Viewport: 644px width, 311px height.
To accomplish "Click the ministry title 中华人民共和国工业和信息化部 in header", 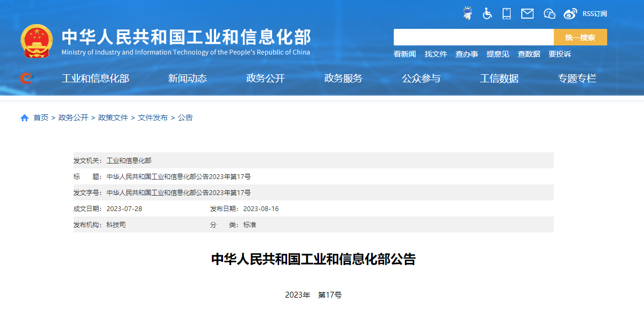I will (x=186, y=37).
